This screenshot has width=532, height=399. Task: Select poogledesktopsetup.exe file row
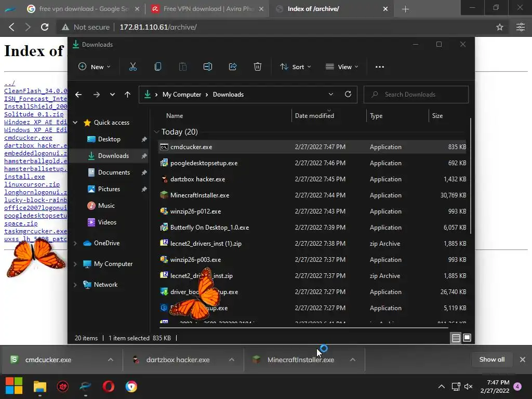(x=312, y=163)
